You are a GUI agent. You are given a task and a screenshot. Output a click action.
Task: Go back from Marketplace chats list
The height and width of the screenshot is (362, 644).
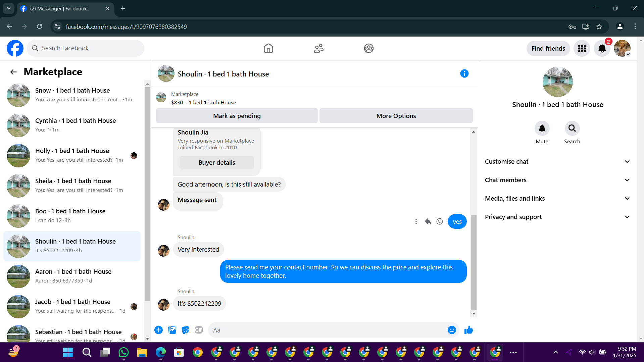[13, 72]
